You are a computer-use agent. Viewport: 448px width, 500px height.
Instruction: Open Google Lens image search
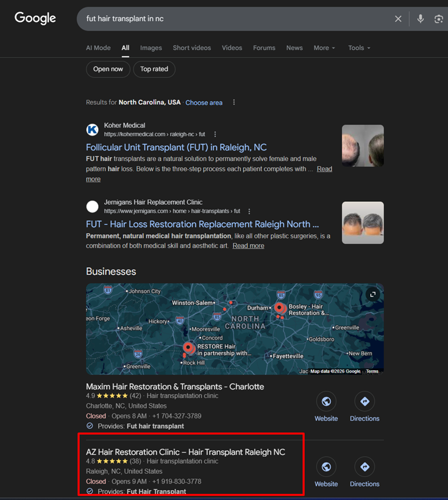coord(438,19)
